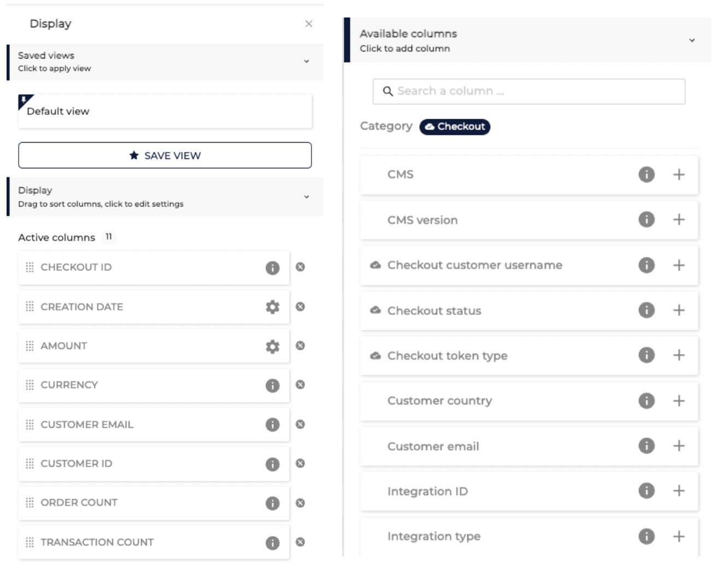This screenshot has height=564, width=728.
Task: Show info for the Checkout ID column
Action: pyautogui.click(x=272, y=268)
